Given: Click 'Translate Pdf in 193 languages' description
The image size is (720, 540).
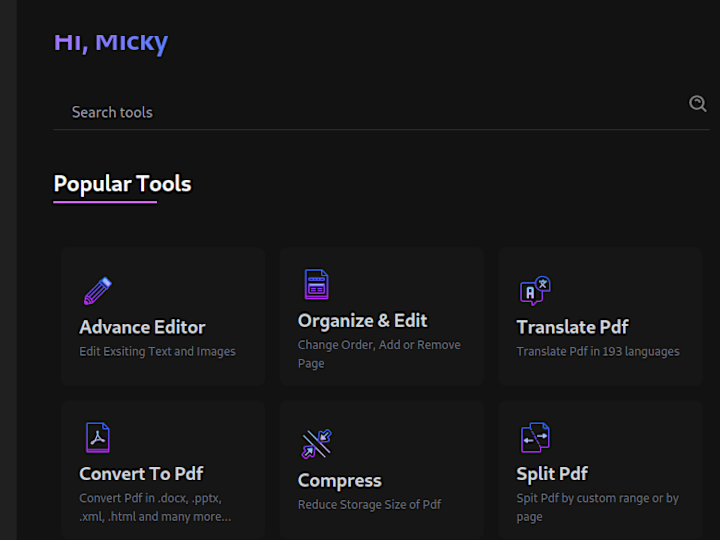Looking at the screenshot, I should click(598, 351).
